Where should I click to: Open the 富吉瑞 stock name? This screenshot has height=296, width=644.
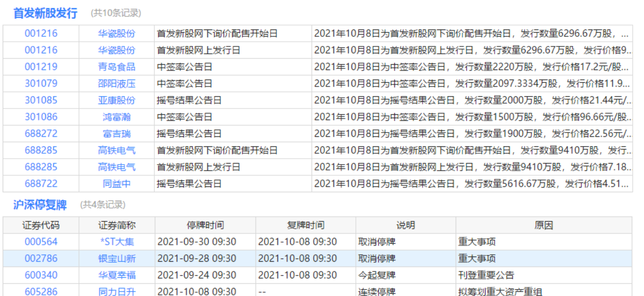(x=117, y=134)
